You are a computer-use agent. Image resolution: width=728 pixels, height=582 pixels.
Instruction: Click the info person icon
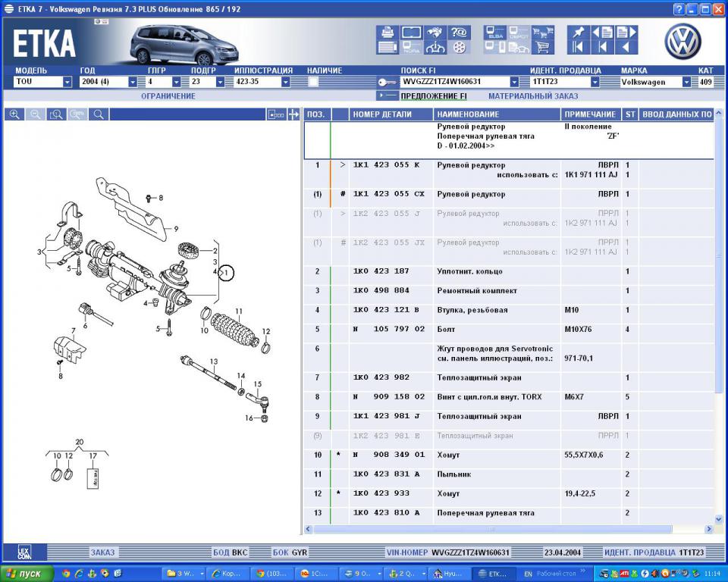(x=435, y=47)
